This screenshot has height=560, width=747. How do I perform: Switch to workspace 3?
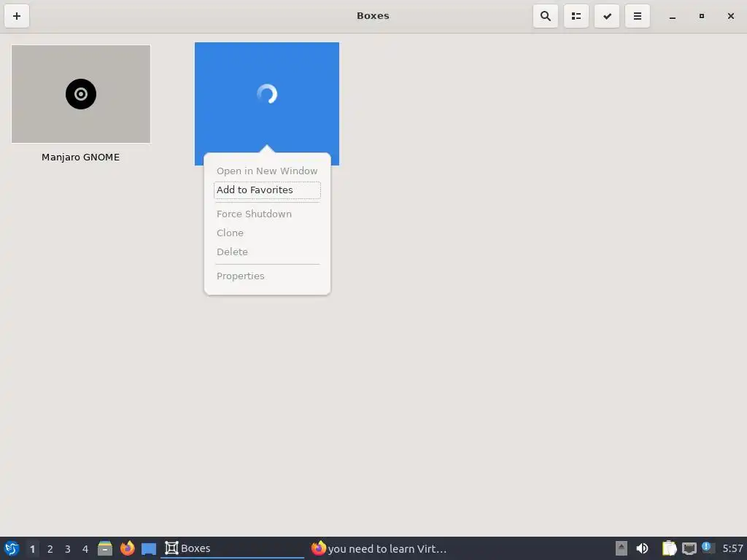(x=68, y=549)
